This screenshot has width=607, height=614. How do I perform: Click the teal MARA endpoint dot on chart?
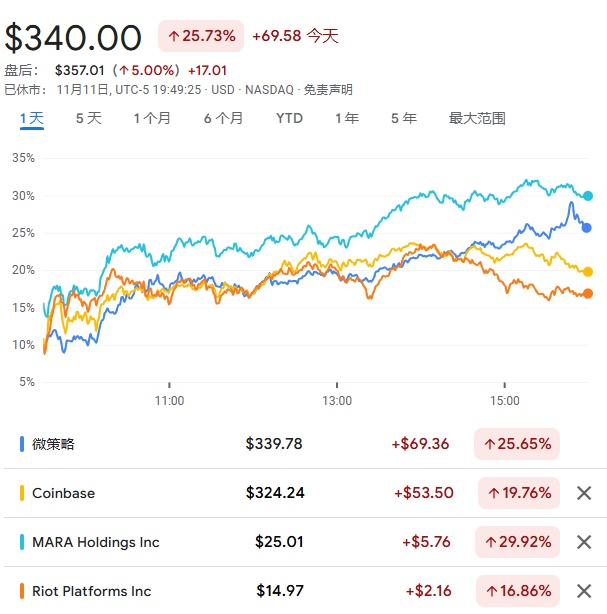click(588, 196)
